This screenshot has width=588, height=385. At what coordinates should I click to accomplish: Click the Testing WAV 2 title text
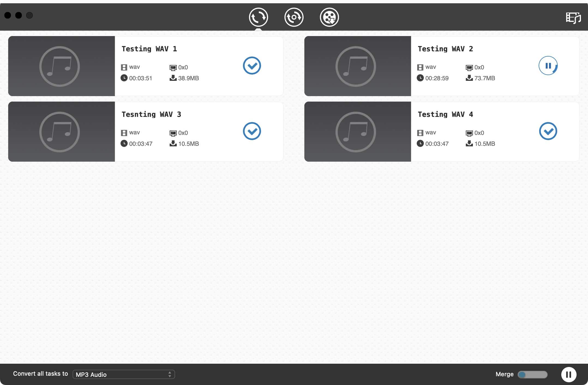tap(445, 49)
